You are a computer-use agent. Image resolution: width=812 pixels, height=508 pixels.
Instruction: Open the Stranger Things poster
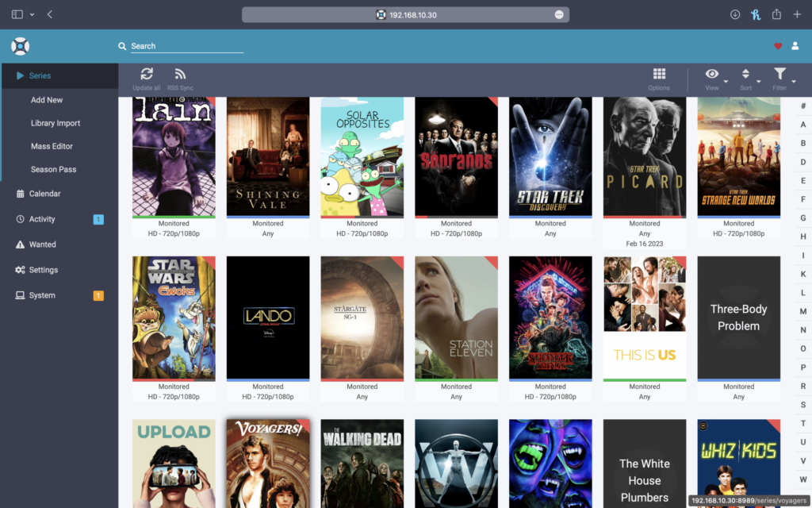[550, 317]
